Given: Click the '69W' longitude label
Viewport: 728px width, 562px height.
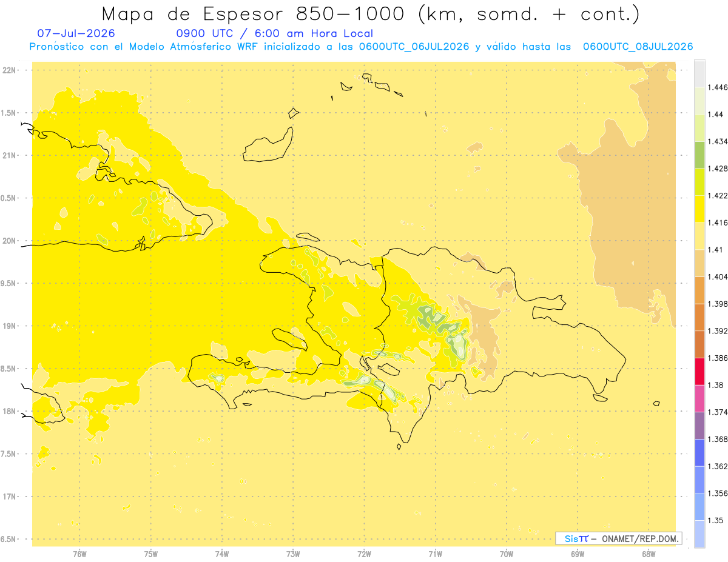Looking at the screenshot, I should pyautogui.click(x=577, y=555).
